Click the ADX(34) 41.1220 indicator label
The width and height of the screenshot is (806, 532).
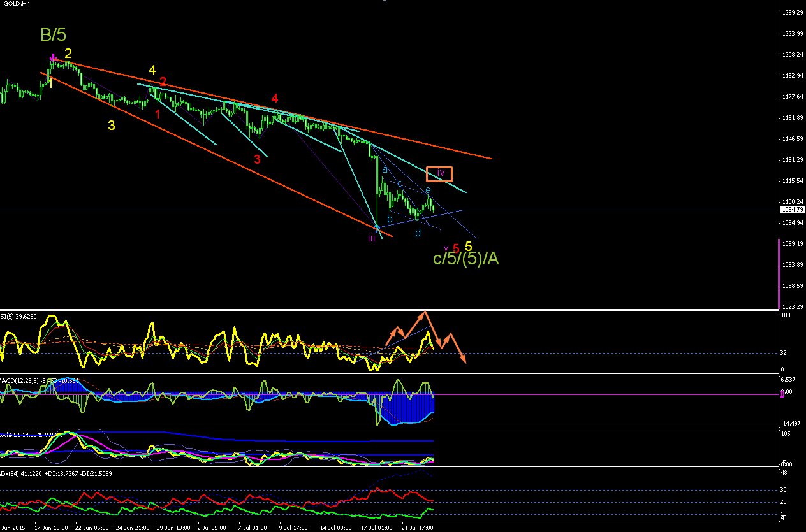20,474
